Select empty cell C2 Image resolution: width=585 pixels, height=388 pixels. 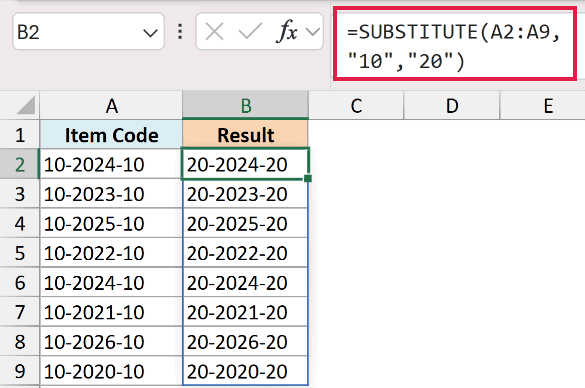(356, 164)
